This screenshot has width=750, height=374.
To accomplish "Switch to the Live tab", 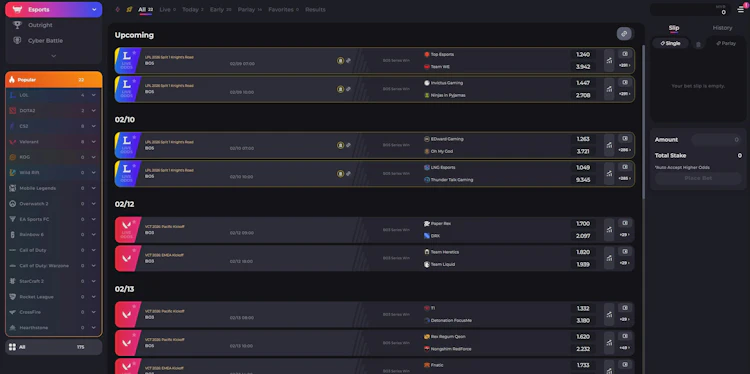I will coord(167,10).
